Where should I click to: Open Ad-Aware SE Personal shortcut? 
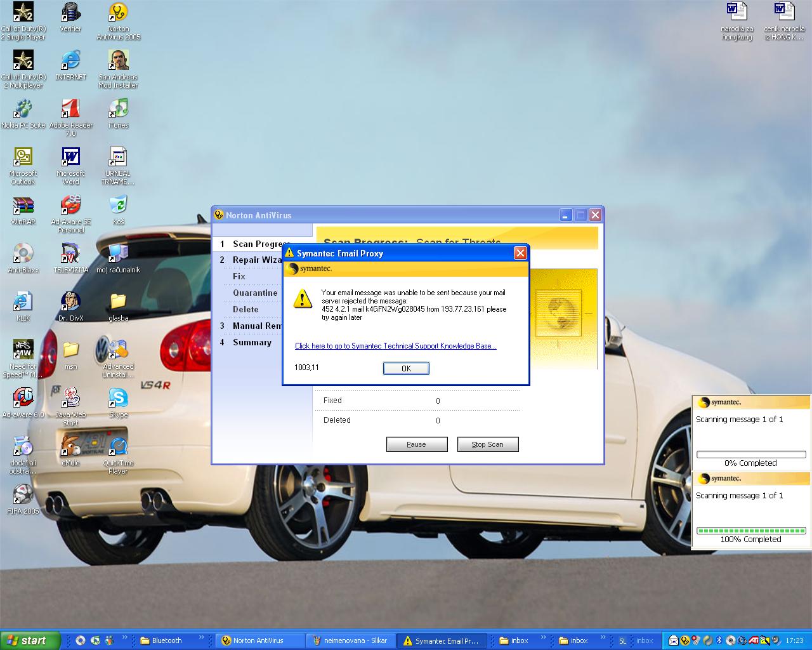(x=70, y=214)
